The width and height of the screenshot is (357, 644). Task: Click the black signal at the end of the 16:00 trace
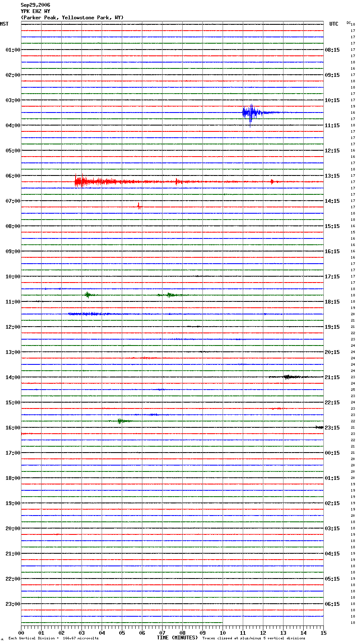320,427
